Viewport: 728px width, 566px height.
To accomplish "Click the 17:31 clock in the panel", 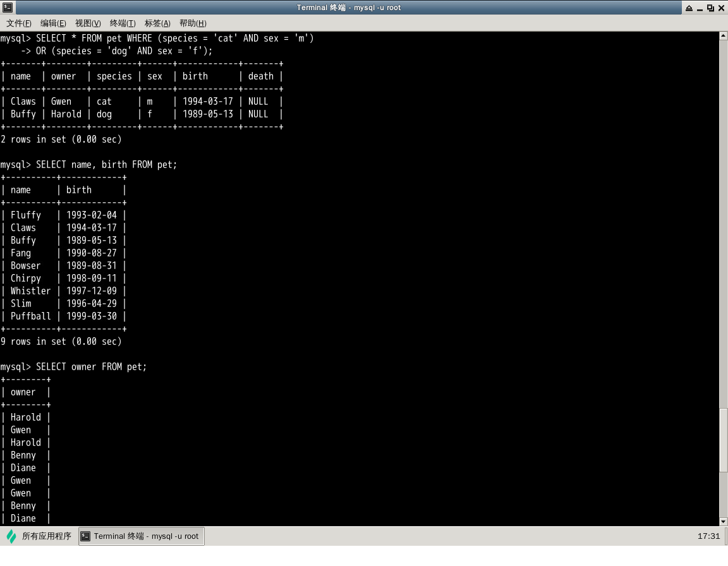I will click(708, 536).
